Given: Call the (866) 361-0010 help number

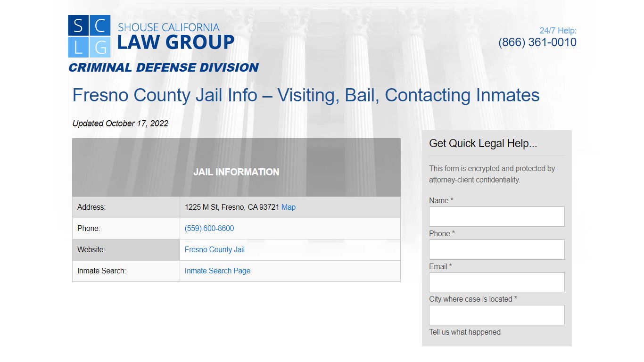Looking at the screenshot, I should click(537, 42).
